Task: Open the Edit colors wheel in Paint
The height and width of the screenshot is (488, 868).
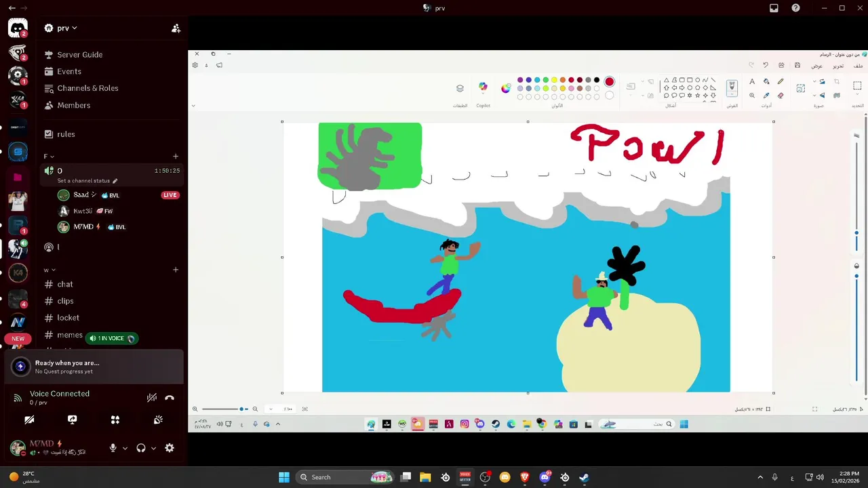Action: coord(506,88)
